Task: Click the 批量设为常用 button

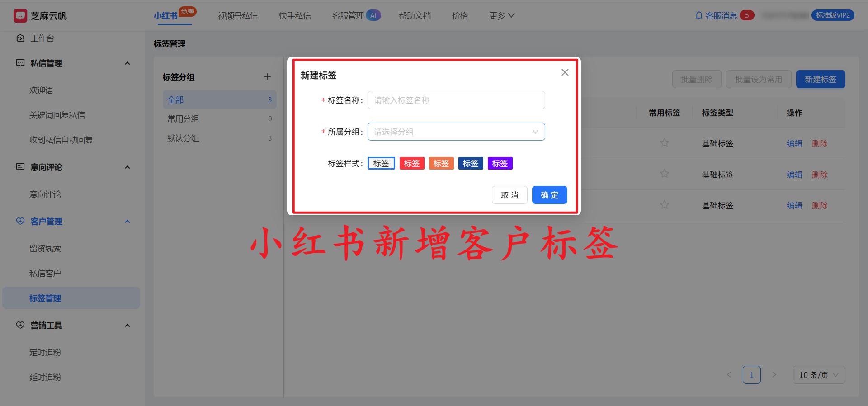Action: [759, 79]
